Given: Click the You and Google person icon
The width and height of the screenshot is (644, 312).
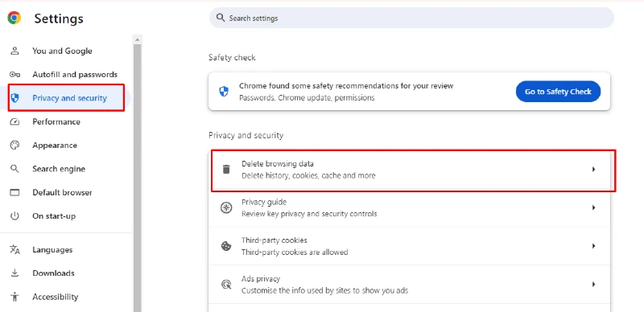Looking at the screenshot, I should (14, 51).
